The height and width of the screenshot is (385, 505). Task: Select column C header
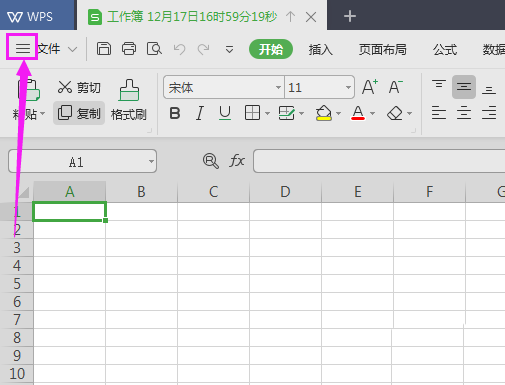coord(213,192)
